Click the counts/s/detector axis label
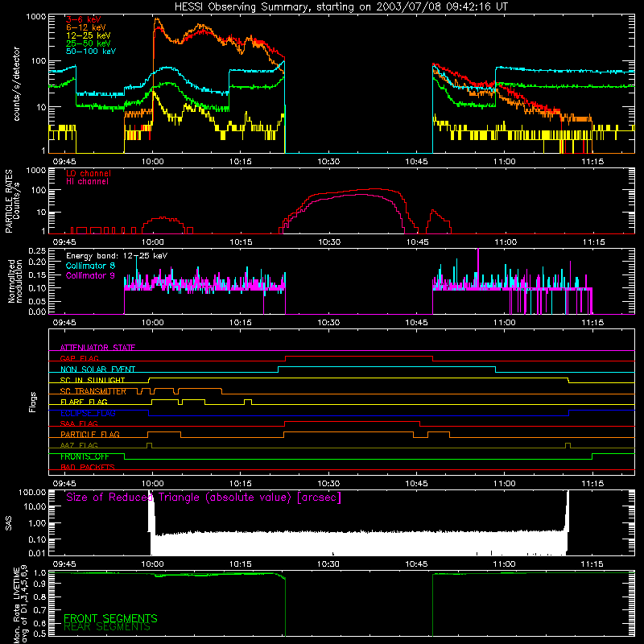644x644 pixels. click(x=16, y=84)
